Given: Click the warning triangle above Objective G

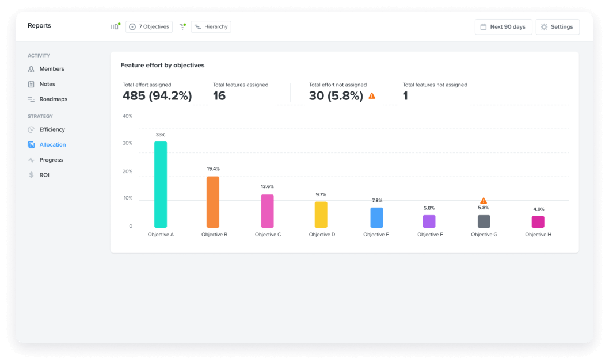Looking at the screenshot, I should [x=484, y=200].
